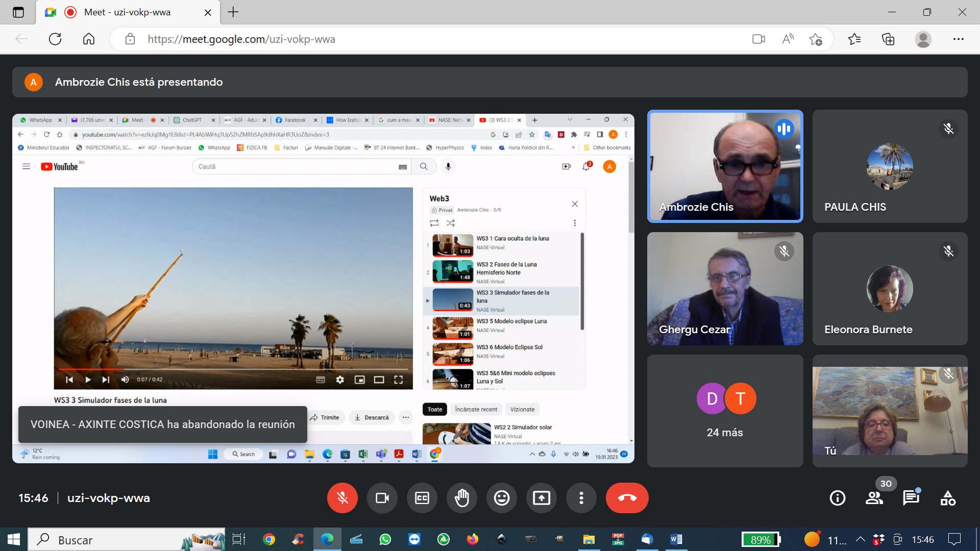This screenshot has height=551, width=980.
Task: Open the Windows notification center
Action: click(954, 539)
